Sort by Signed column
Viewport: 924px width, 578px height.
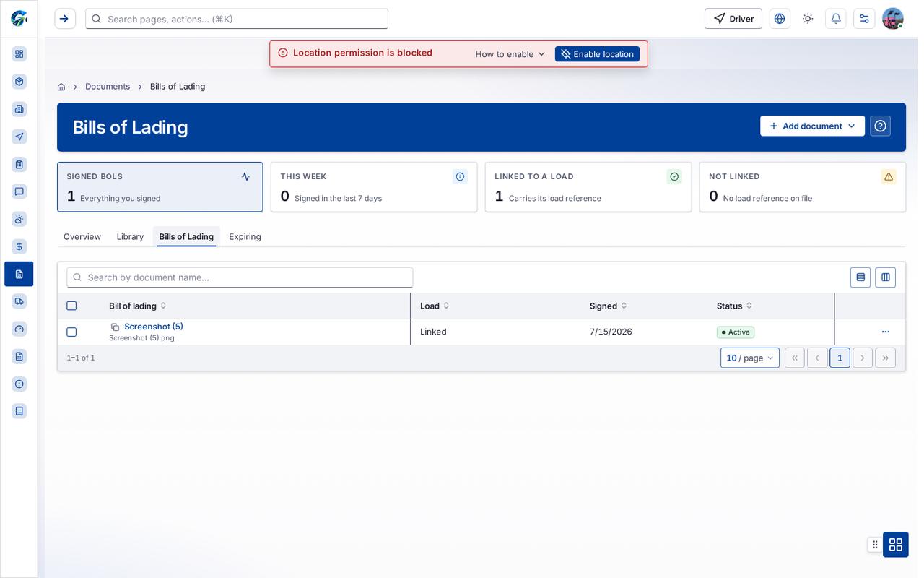[609, 306]
